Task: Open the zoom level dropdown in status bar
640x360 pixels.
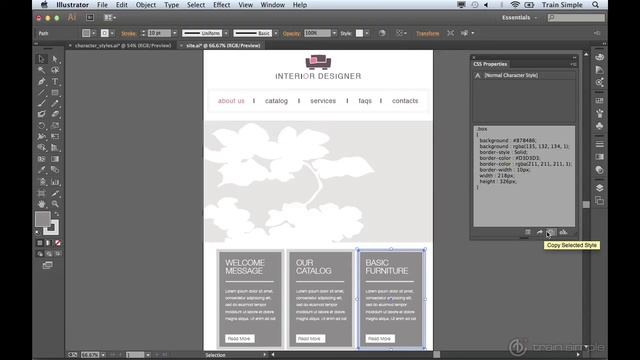Action: (103, 355)
